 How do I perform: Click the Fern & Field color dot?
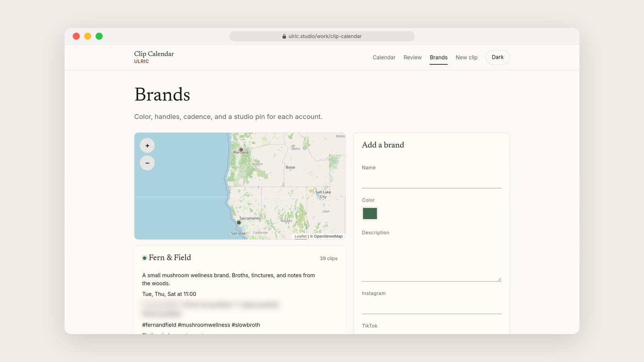click(144, 258)
